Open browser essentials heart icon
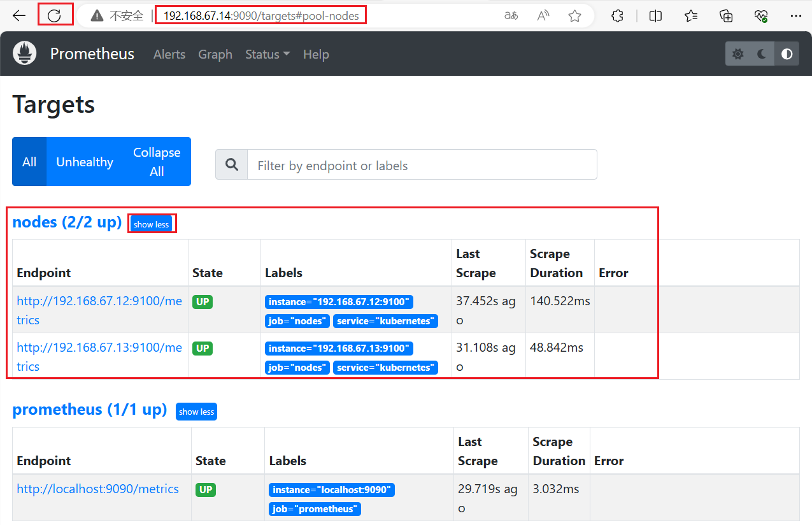812x525 pixels. [761, 16]
